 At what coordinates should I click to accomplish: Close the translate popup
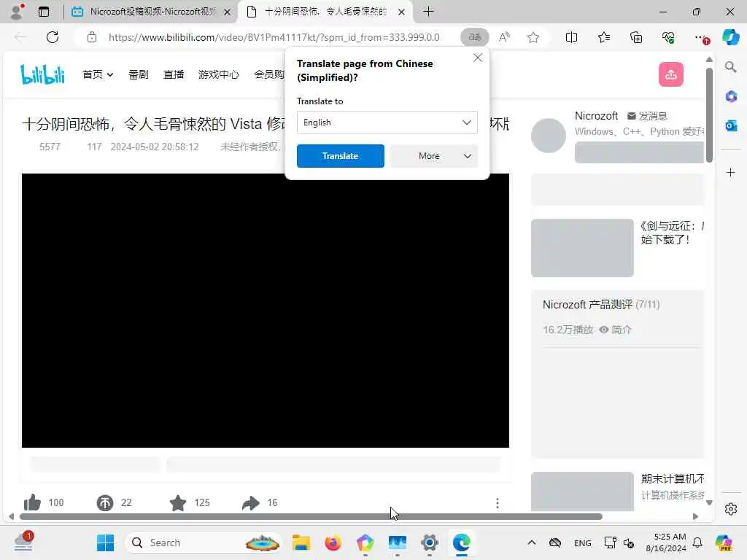(x=477, y=58)
